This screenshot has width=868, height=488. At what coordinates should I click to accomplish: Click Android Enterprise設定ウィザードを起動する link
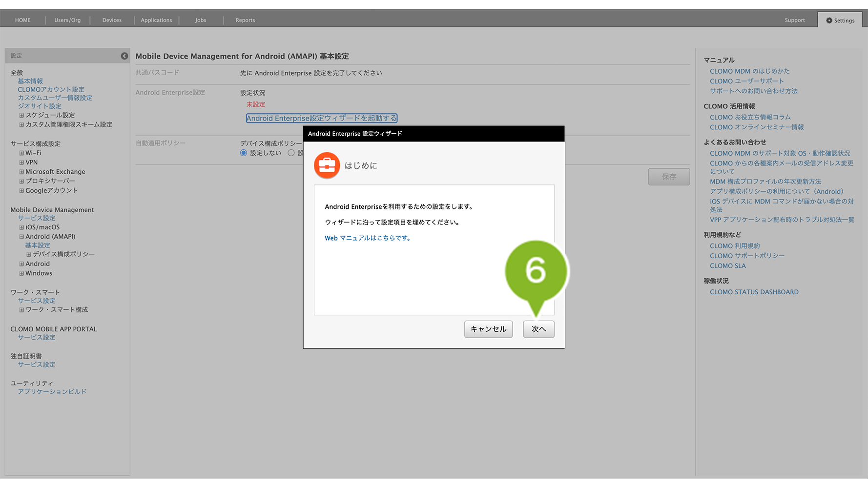pos(322,118)
